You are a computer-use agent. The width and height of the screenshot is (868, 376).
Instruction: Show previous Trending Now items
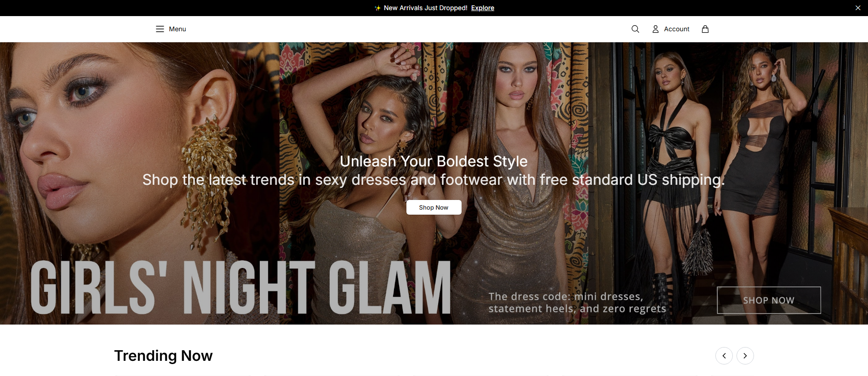[x=724, y=356]
